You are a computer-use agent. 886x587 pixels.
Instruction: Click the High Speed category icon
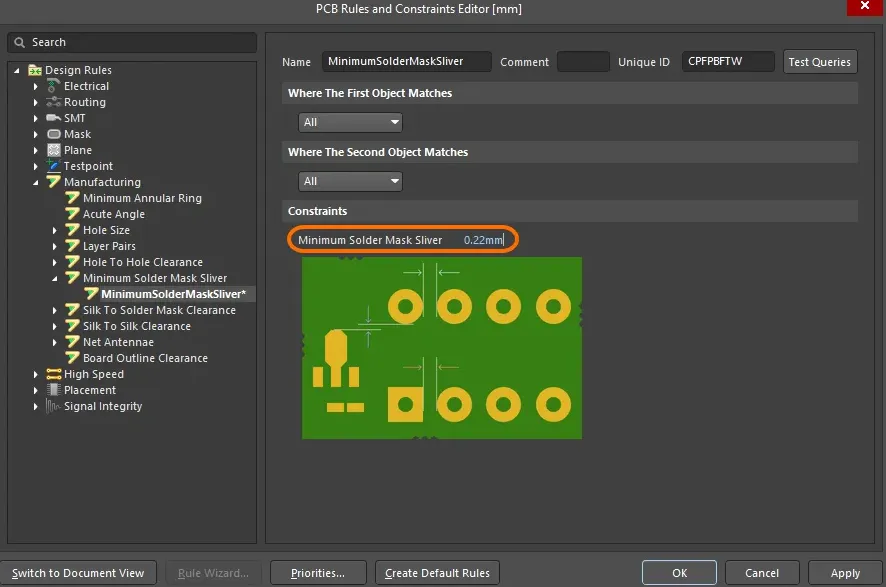click(54, 374)
